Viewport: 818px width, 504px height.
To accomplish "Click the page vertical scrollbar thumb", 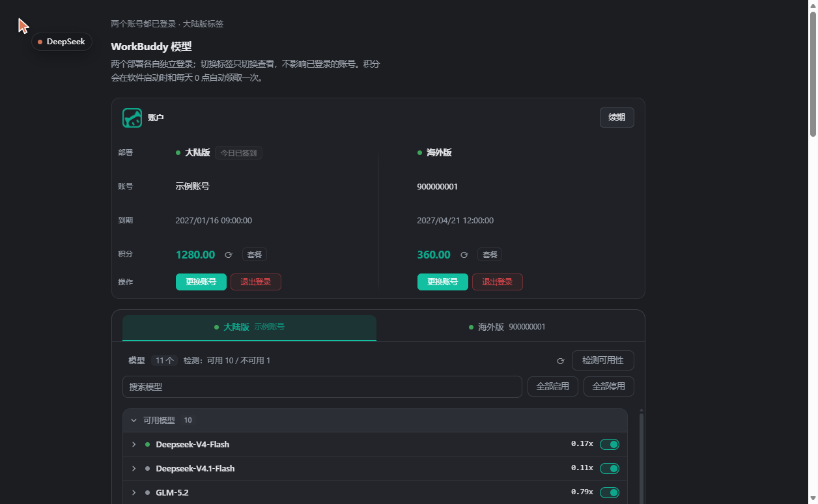I will pos(813,74).
